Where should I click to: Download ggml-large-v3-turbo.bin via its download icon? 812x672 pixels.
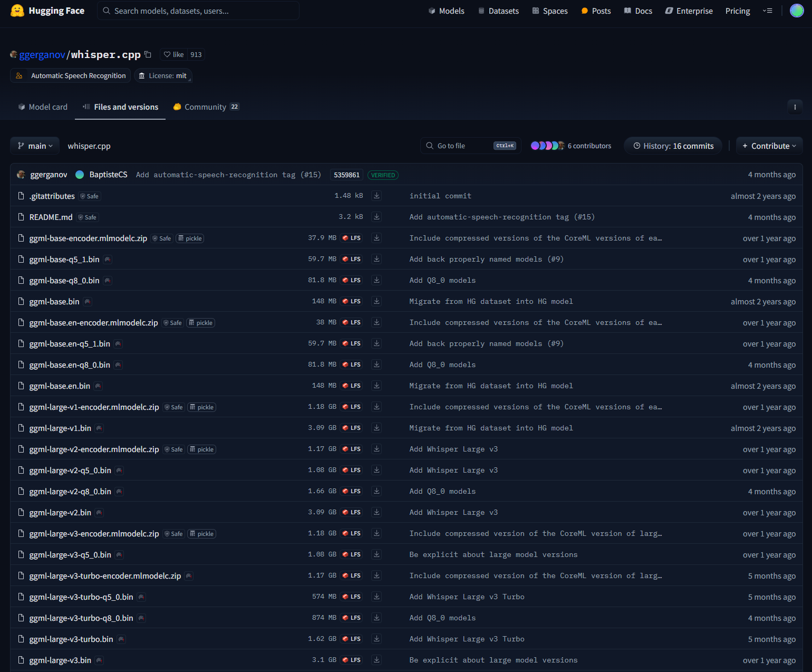(x=376, y=639)
